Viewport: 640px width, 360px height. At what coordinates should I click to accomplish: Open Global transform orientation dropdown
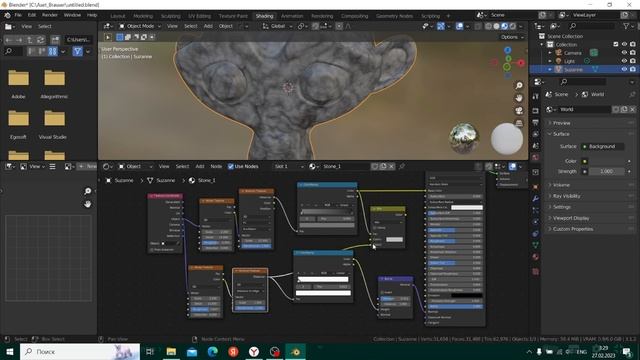[278, 26]
